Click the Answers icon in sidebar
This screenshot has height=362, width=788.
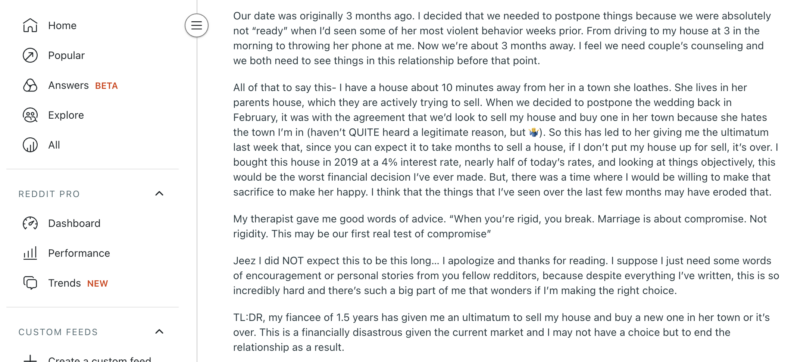[x=30, y=85]
